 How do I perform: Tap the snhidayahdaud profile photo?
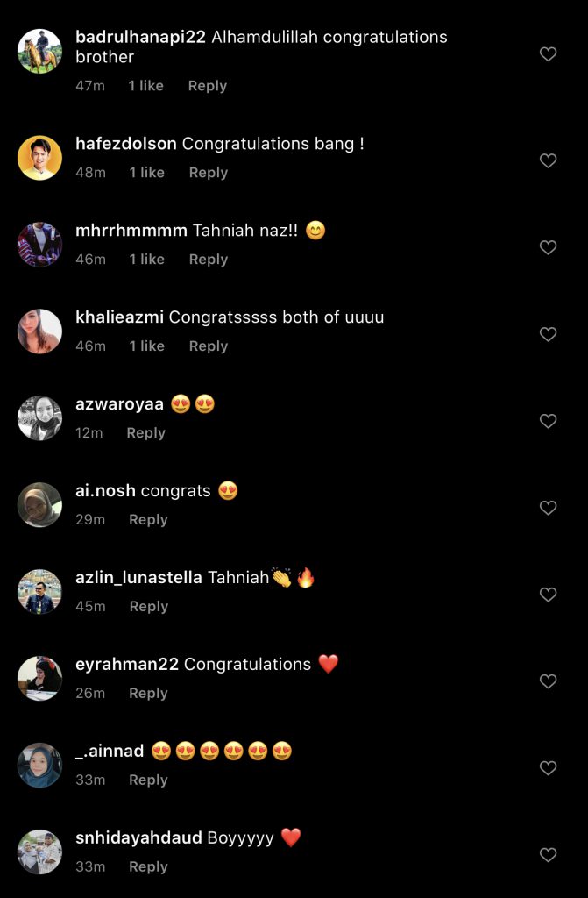(x=39, y=852)
